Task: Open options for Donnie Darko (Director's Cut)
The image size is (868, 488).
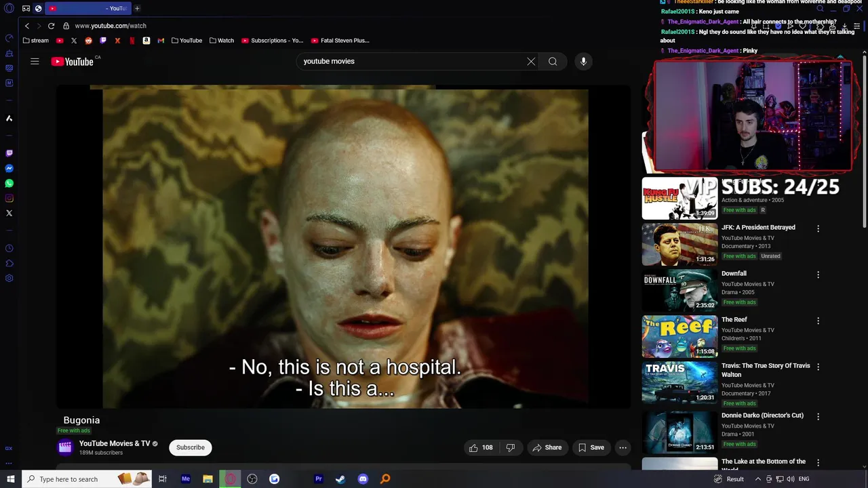Action: tap(818, 417)
